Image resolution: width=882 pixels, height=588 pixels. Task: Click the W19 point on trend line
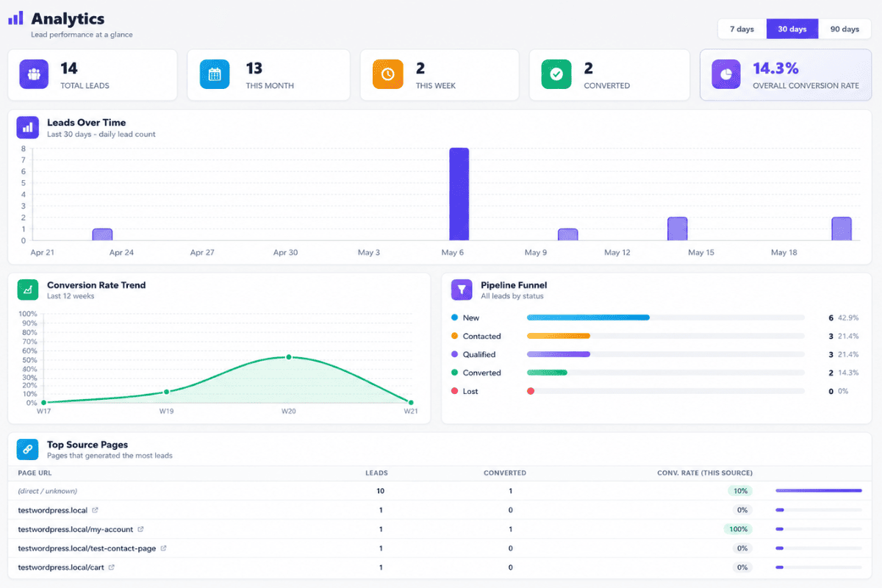166,392
